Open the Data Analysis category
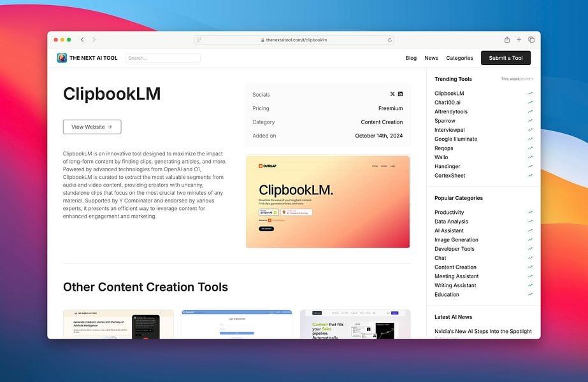 (x=451, y=222)
